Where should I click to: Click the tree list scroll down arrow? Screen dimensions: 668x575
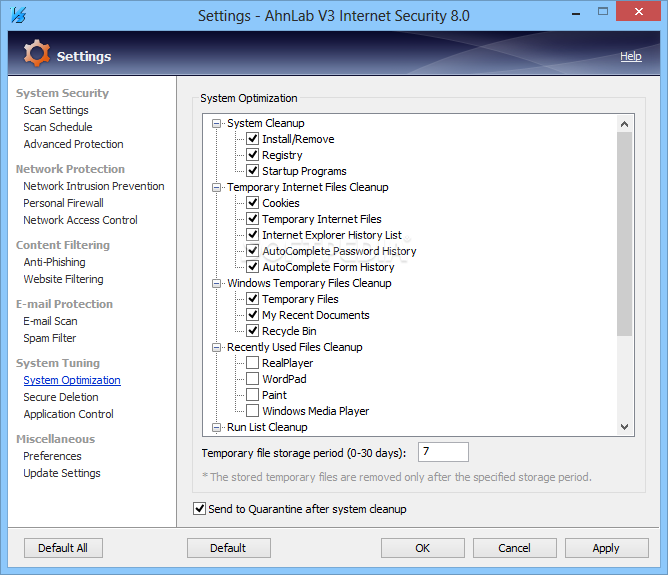click(625, 427)
